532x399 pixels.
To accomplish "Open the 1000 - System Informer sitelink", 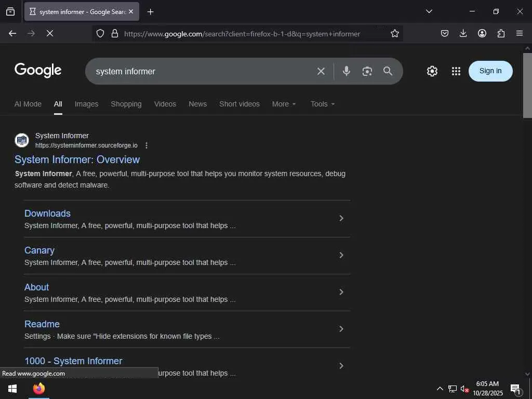I will tap(73, 361).
